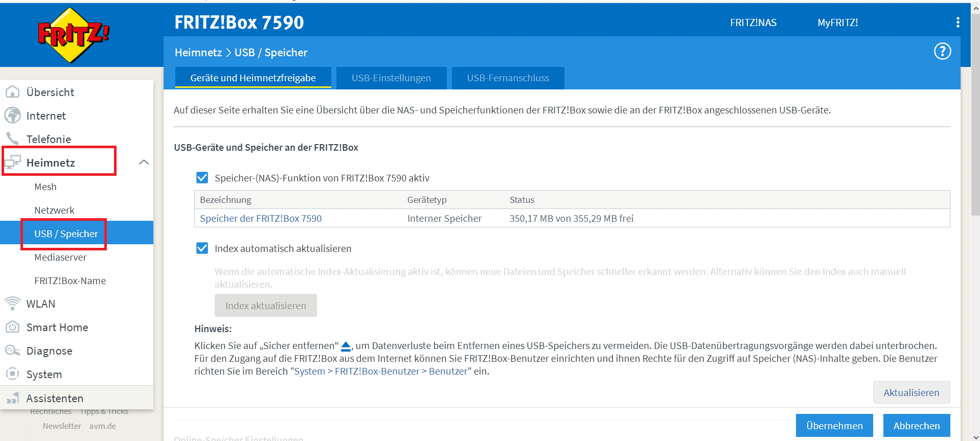Click Speicher der FRITZ!Box 7590 link
This screenshot has width=980, height=441.
tap(261, 218)
